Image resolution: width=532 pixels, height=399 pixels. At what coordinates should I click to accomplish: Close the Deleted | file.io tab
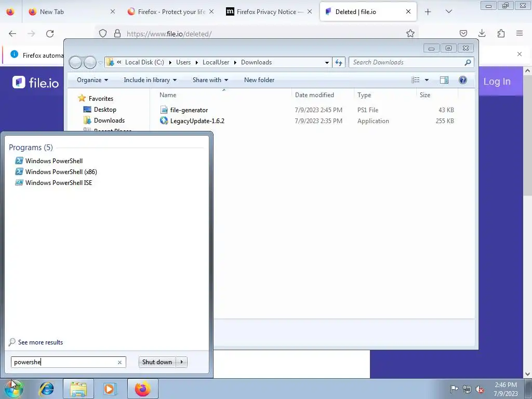point(408,11)
